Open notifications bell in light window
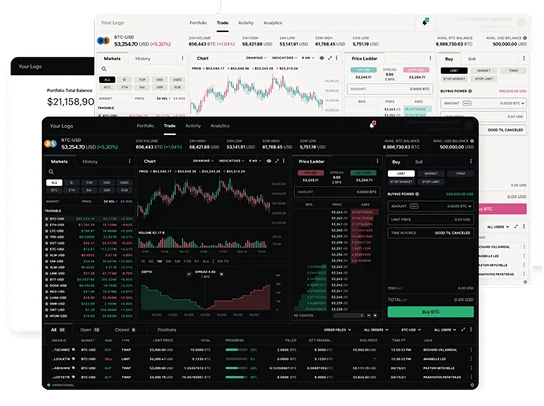Image resolution: width=544 pixels, height=406 pixels. pyautogui.click(x=425, y=22)
